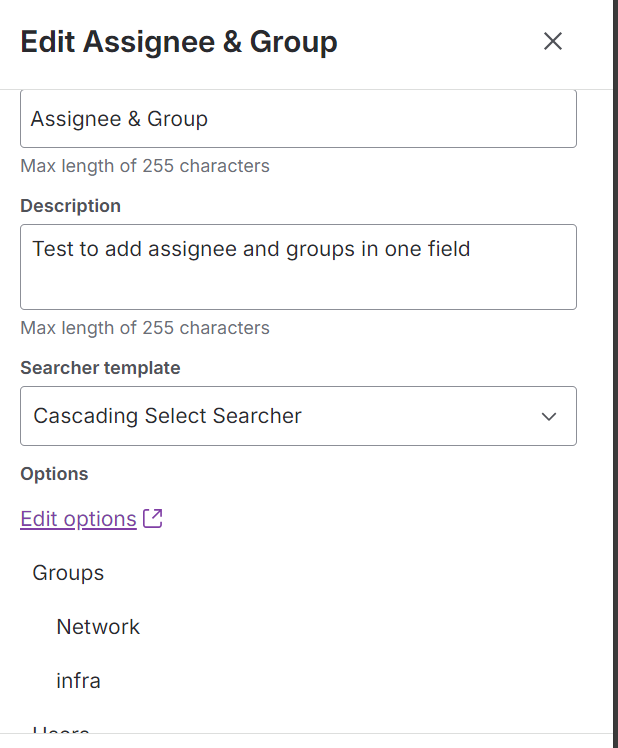Click the Description field label
This screenshot has width=618, height=748.
click(x=70, y=206)
